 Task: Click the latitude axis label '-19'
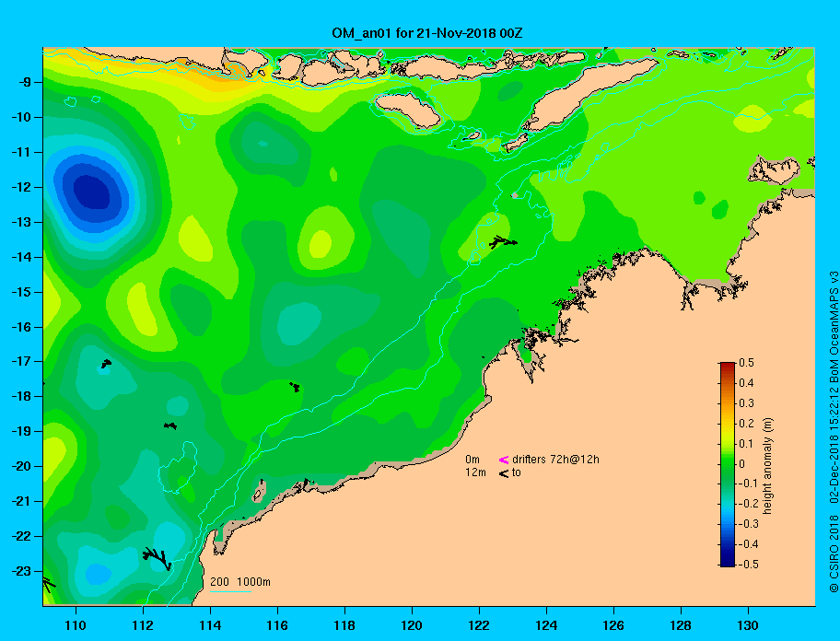[x=21, y=432]
